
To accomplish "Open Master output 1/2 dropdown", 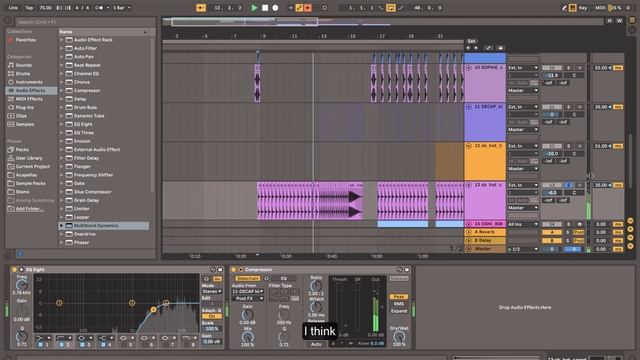I will pos(523,249).
